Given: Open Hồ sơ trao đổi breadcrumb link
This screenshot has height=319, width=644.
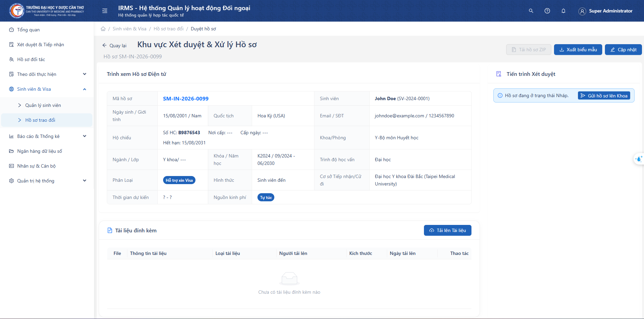Looking at the screenshot, I should click(168, 29).
